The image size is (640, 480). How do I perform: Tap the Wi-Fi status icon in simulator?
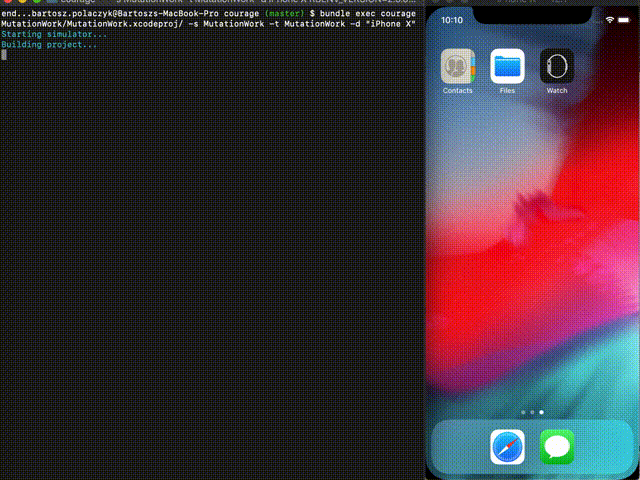pos(610,20)
